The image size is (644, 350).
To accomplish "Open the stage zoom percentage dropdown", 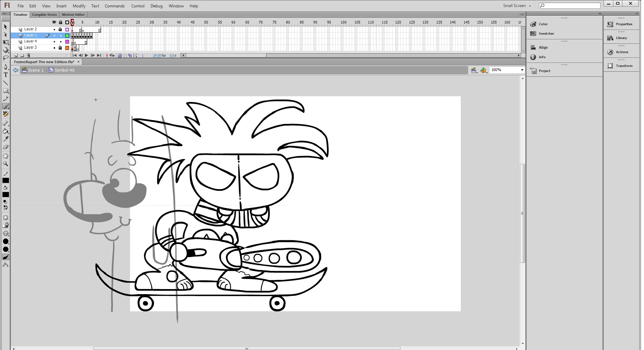I will click(x=522, y=70).
